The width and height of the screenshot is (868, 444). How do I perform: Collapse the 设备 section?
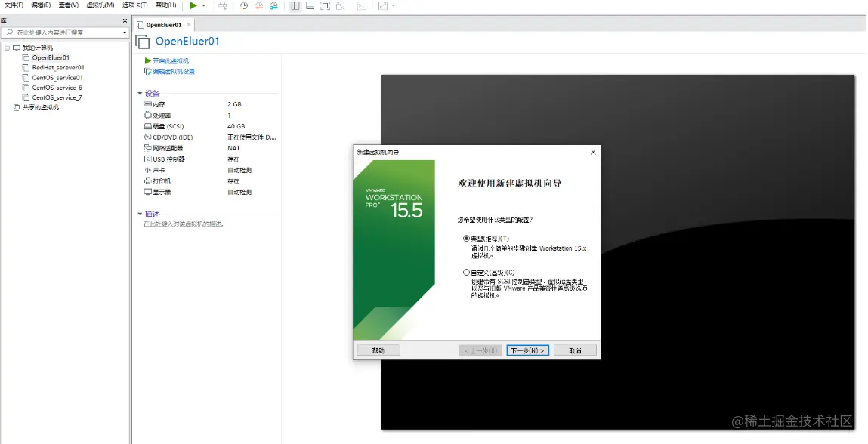pyautogui.click(x=140, y=93)
